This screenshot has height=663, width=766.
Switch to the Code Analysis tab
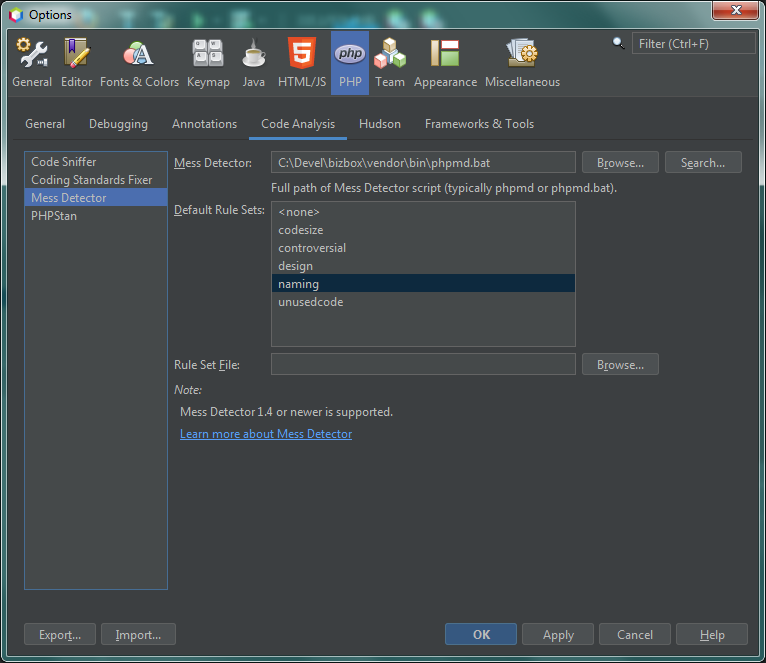[x=298, y=124]
